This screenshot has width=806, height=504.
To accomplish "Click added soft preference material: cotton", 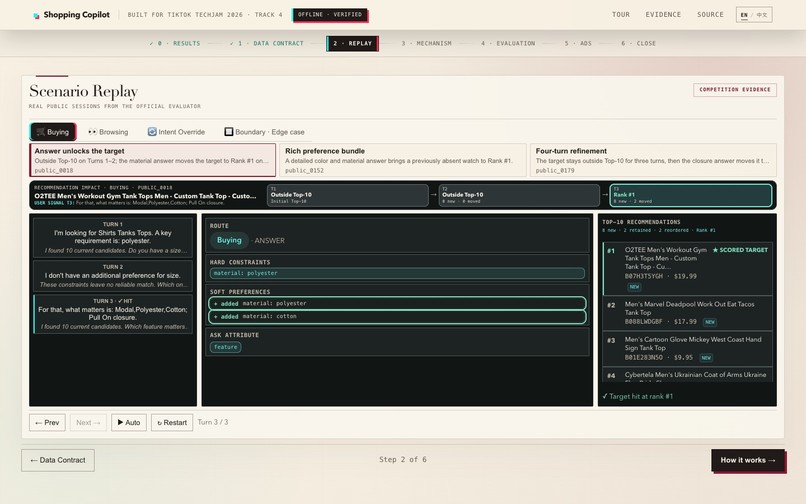I will [x=397, y=316].
